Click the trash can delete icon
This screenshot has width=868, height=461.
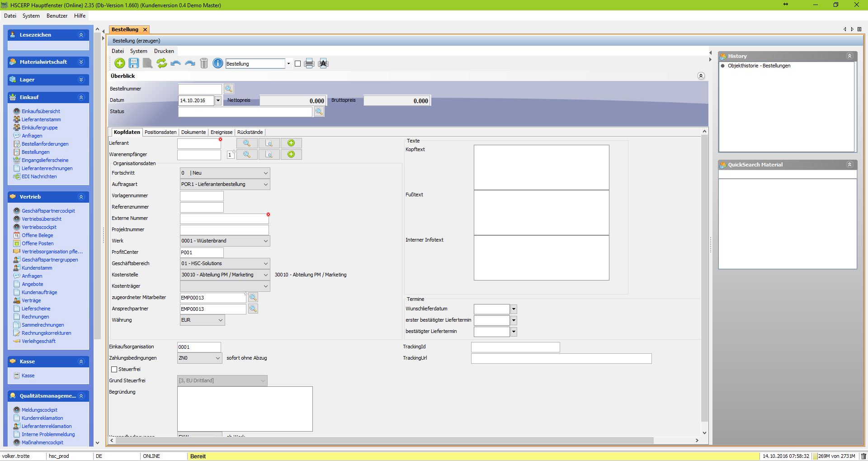(x=204, y=63)
